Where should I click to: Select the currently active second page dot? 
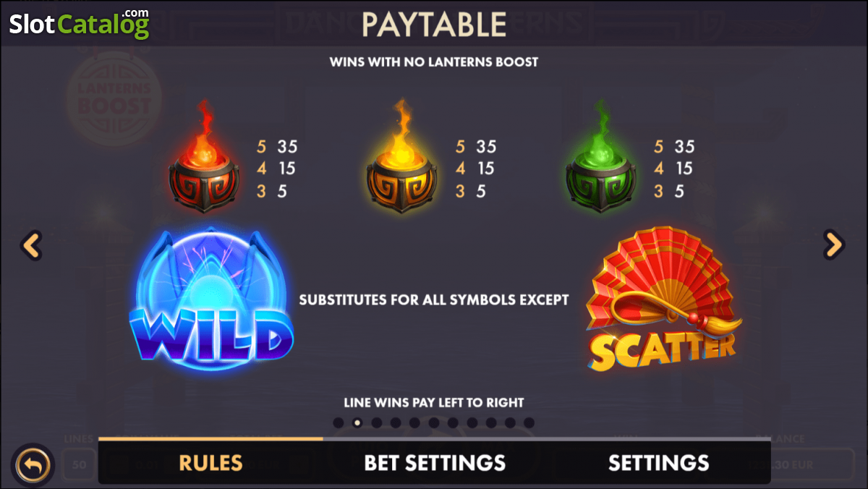357,422
